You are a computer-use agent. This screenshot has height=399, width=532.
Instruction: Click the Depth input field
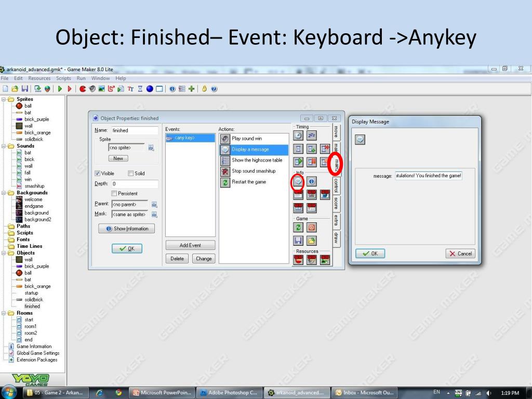coord(135,183)
